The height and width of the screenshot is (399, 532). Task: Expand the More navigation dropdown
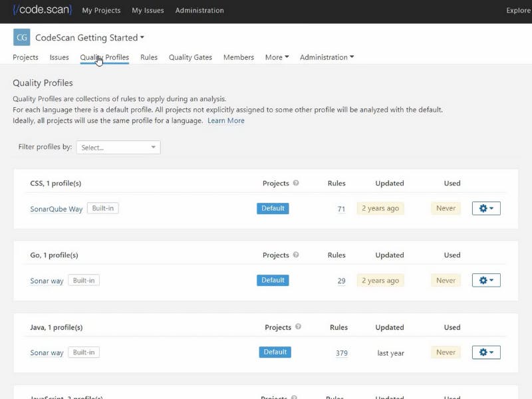click(277, 57)
